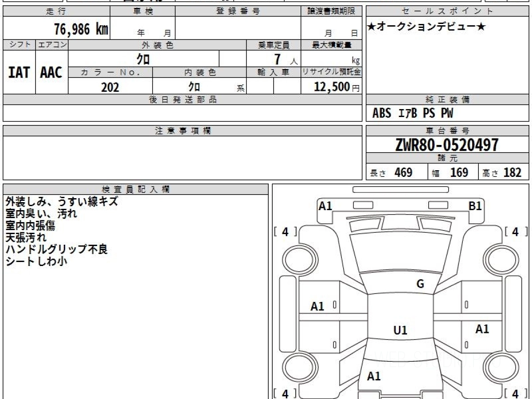Click the 走行 column header

56,12
